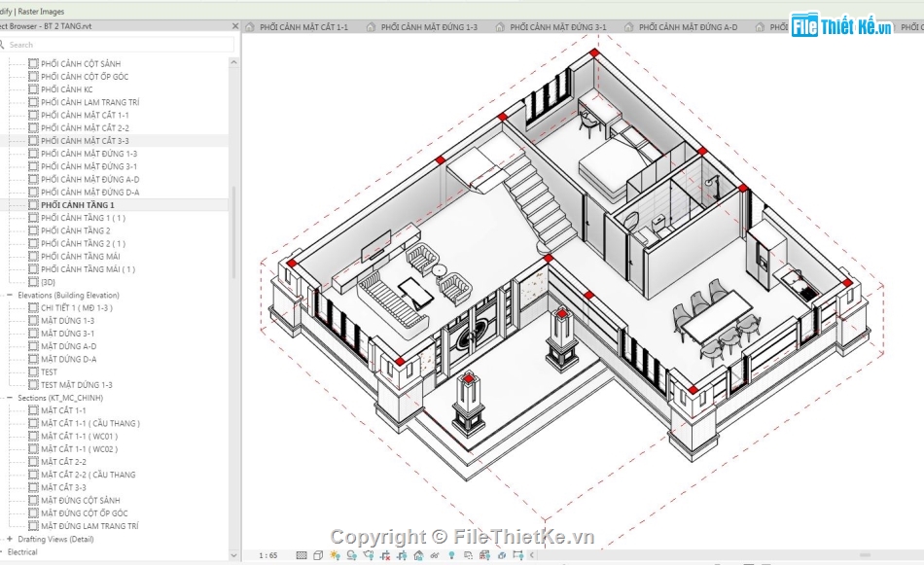Toggle the Shadows on/off icon
The width and height of the screenshot is (924, 565).
coord(352,555)
